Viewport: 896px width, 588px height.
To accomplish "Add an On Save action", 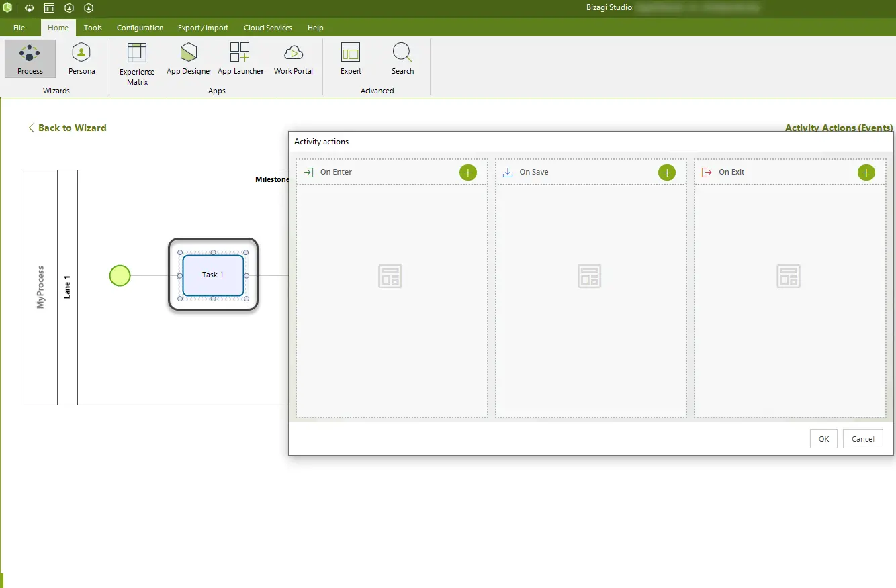I will (x=667, y=173).
